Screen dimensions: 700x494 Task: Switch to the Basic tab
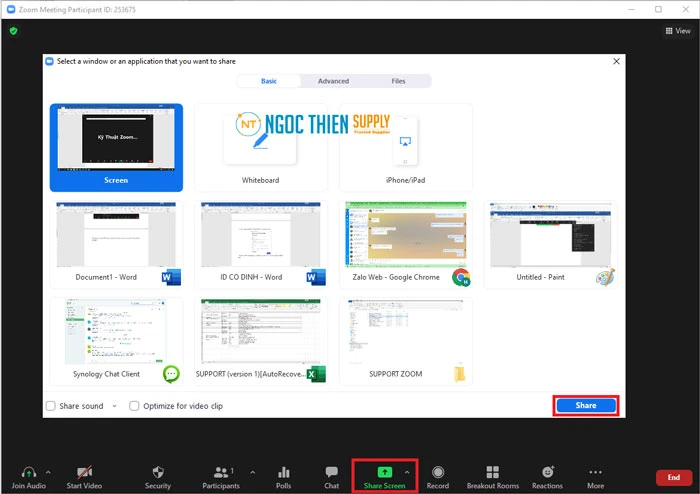click(269, 81)
